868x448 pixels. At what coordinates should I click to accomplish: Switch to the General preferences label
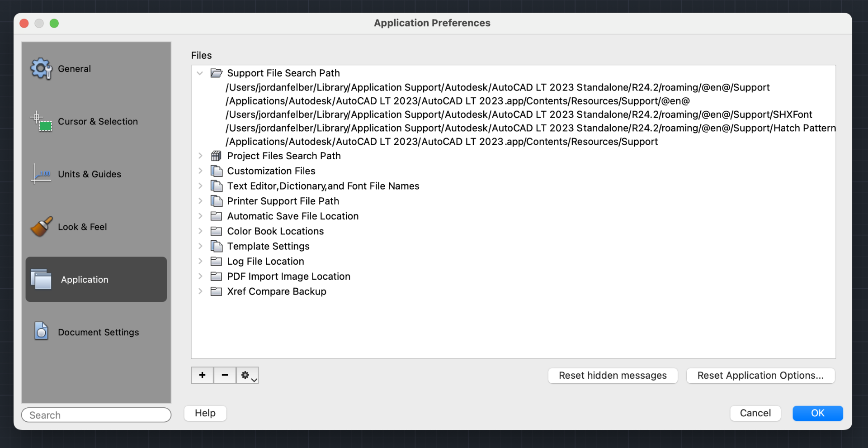[74, 69]
